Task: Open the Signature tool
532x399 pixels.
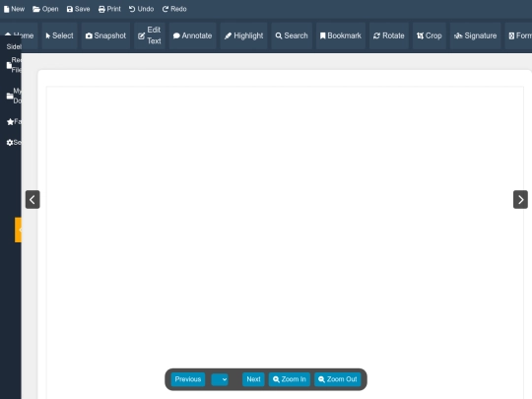Action: click(475, 35)
